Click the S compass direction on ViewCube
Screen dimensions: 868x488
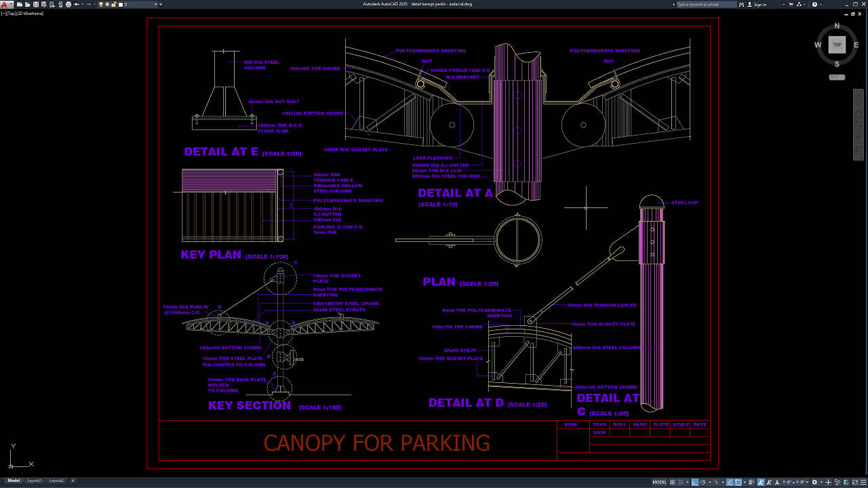click(x=837, y=64)
